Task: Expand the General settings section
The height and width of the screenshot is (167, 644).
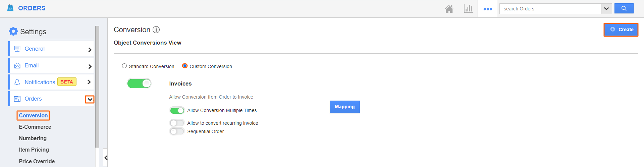Action: click(90, 50)
